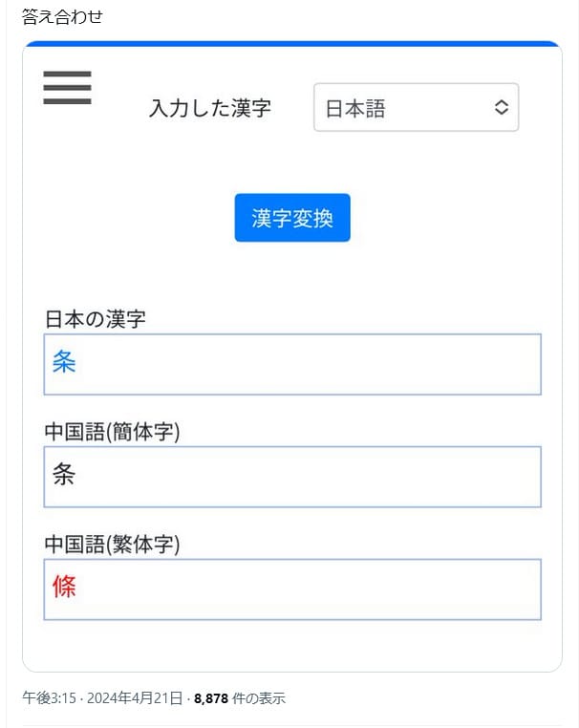
Task: Click the red 條 traditional character
Action: [x=64, y=587]
